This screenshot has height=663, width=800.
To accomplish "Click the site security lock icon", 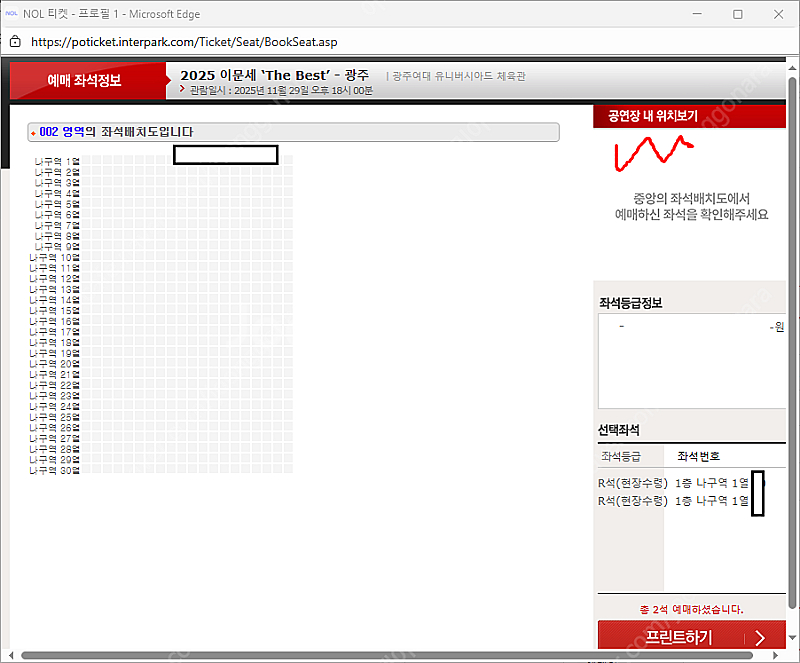I will 15,42.
